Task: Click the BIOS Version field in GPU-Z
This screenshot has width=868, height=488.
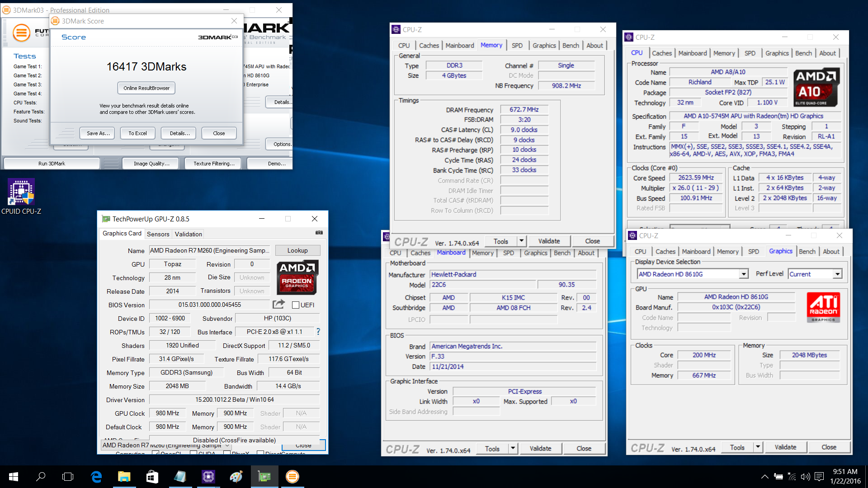Action: tap(209, 305)
